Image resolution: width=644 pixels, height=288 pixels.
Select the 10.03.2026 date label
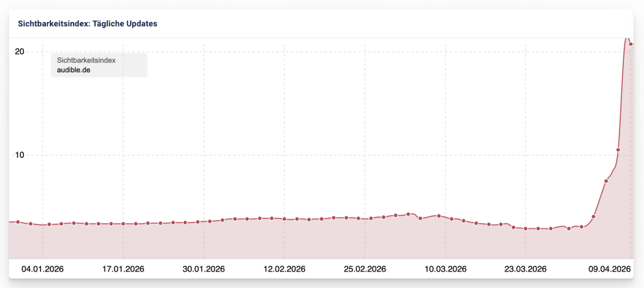445,269
